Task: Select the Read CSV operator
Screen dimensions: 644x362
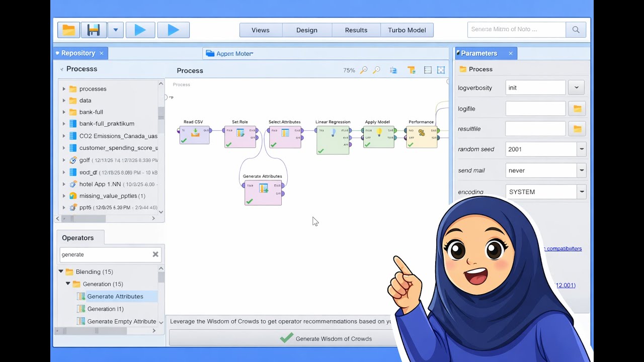Action: coord(194,135)
